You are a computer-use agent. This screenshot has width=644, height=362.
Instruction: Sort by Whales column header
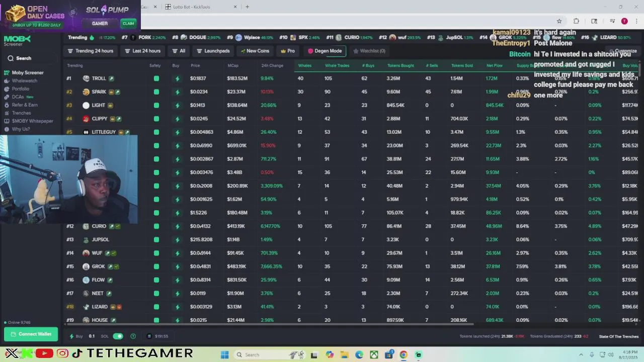(x=305, y=65)
